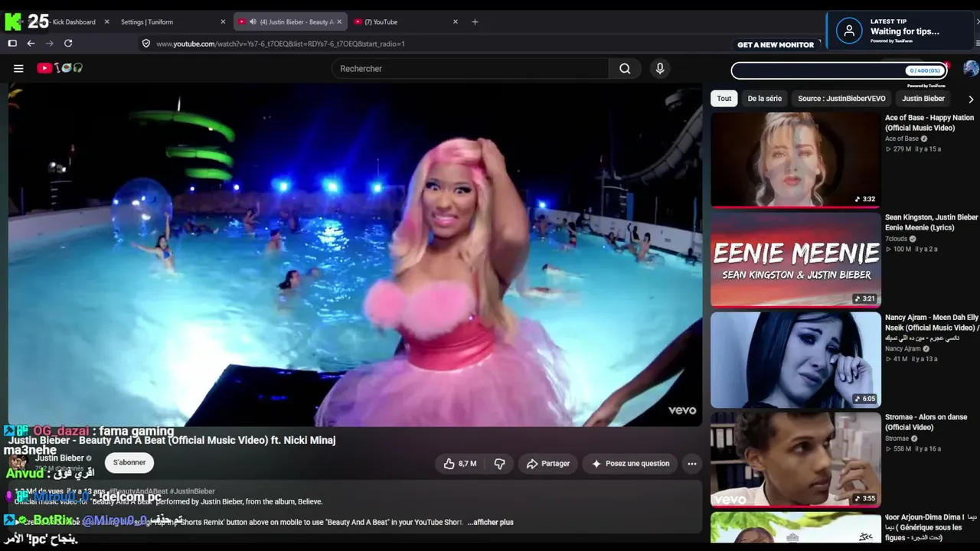Start voice search with the microphone

(660, 69)
